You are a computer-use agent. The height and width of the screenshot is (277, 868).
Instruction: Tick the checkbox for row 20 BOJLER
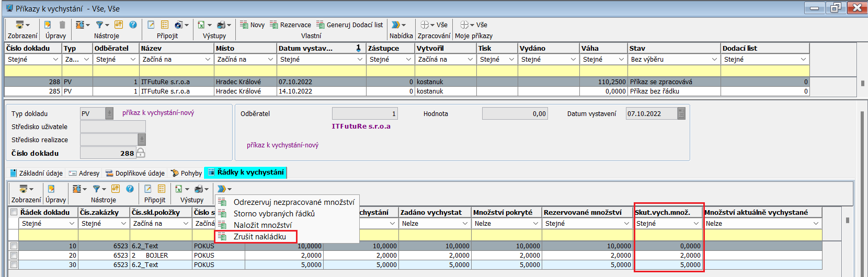click(x=14, y=256)
